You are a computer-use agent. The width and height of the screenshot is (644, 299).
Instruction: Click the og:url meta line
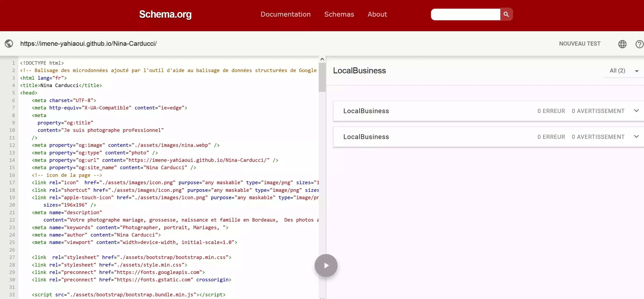pos(155,160)
